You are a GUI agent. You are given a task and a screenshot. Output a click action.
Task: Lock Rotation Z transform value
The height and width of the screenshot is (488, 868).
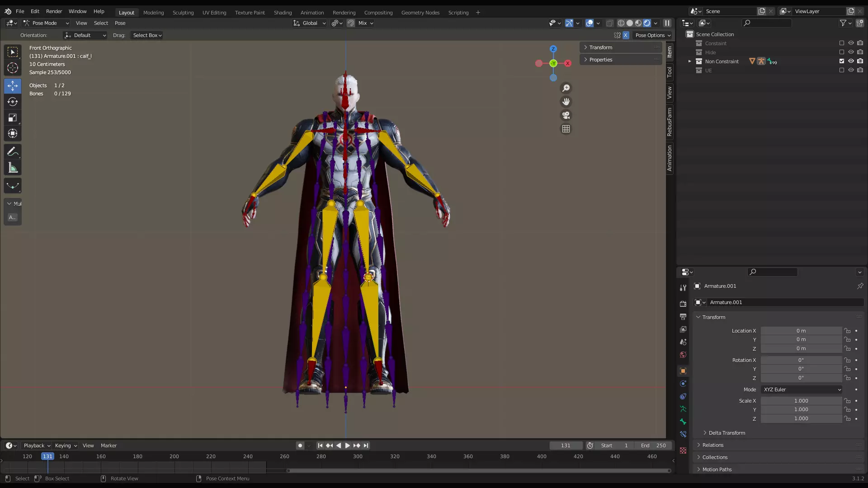click(848, 378)
